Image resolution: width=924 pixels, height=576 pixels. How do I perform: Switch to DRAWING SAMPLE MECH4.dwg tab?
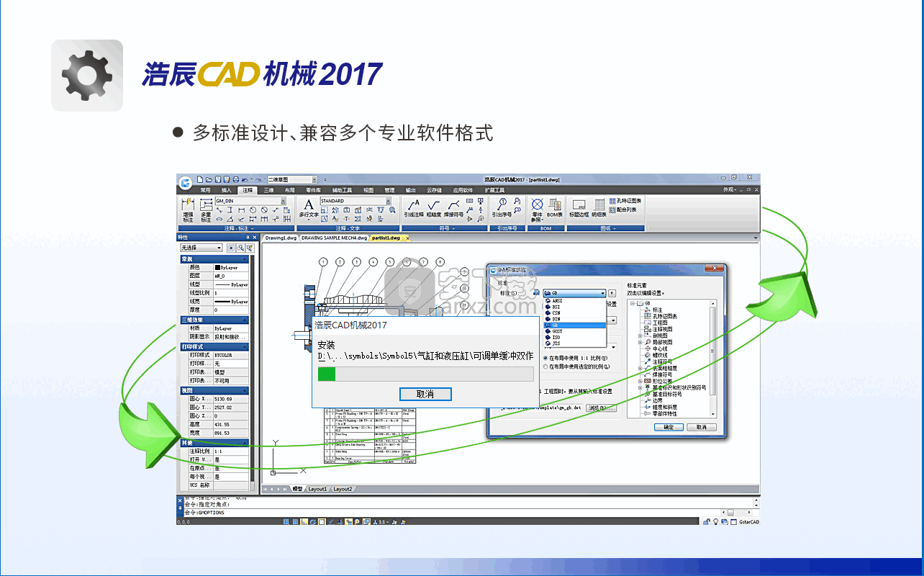tap(335, 237)
